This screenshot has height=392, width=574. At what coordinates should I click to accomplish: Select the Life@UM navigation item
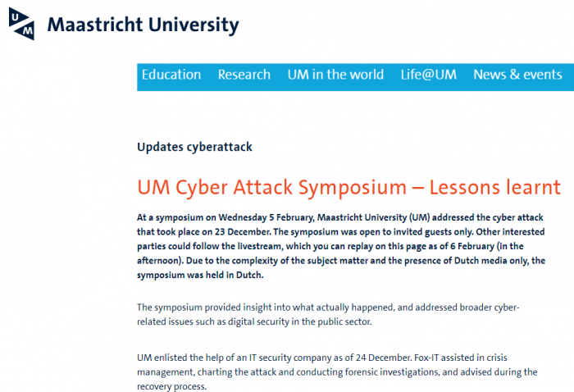(428, 75)
